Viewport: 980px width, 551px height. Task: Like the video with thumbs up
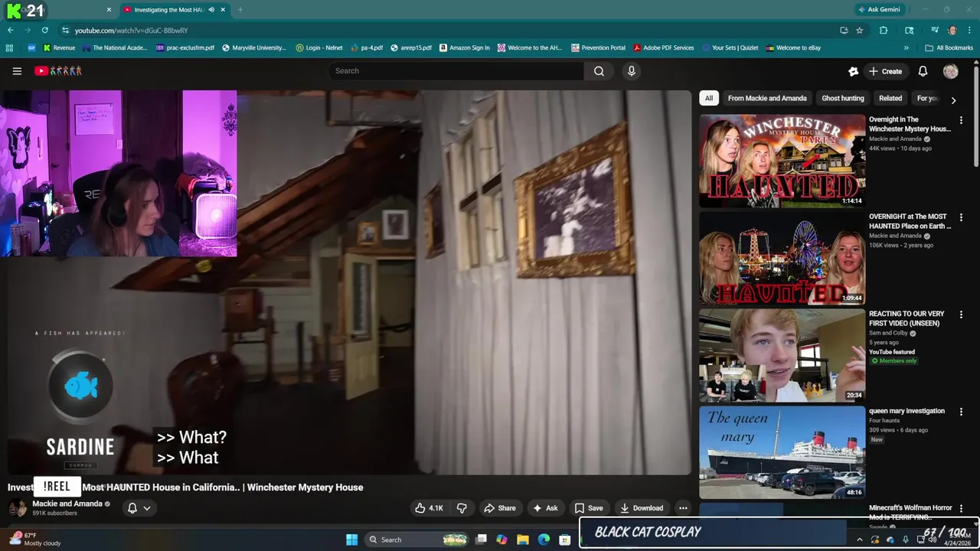[x=429, y=508]
